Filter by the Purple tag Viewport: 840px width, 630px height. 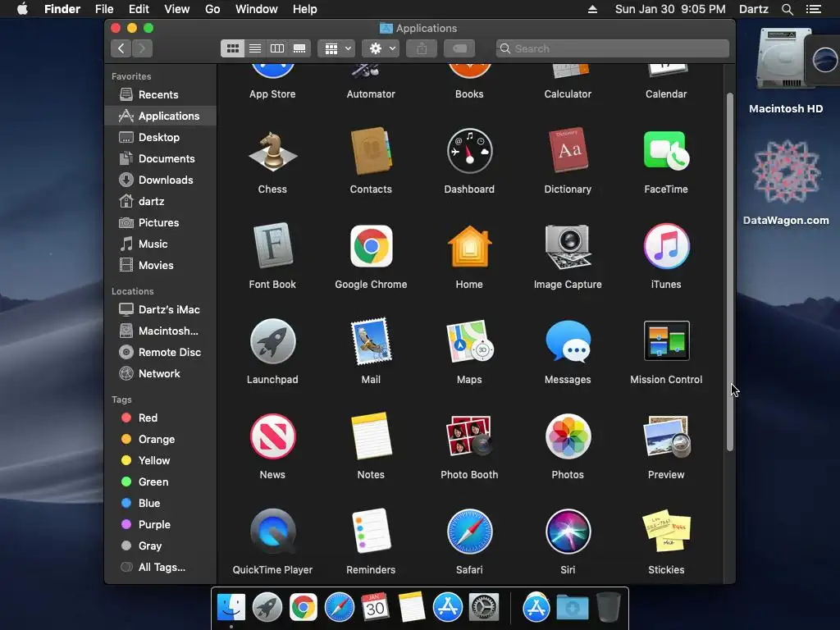pyautogui.click(x=161, y=525)
